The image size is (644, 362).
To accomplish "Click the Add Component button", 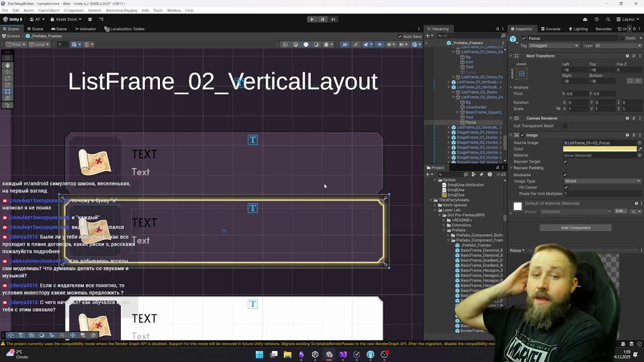I will tap(576, 228).
